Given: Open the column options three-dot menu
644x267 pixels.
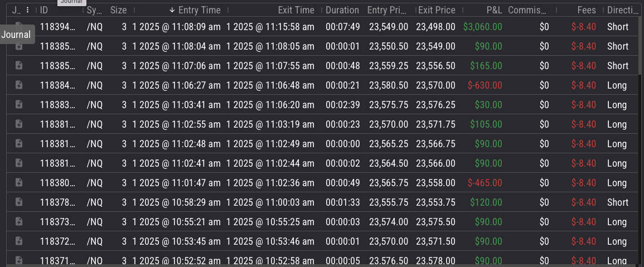Looking at the screenshot, I should pos(27,10).
